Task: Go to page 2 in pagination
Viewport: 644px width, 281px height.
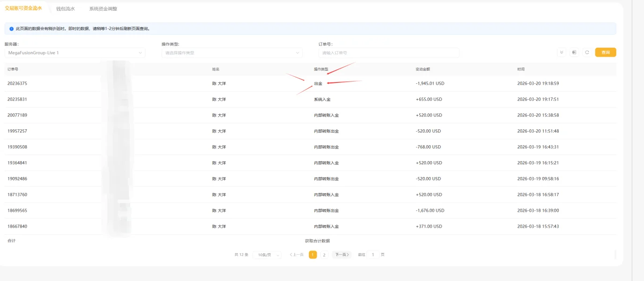Action: click(x=324, y=255)
